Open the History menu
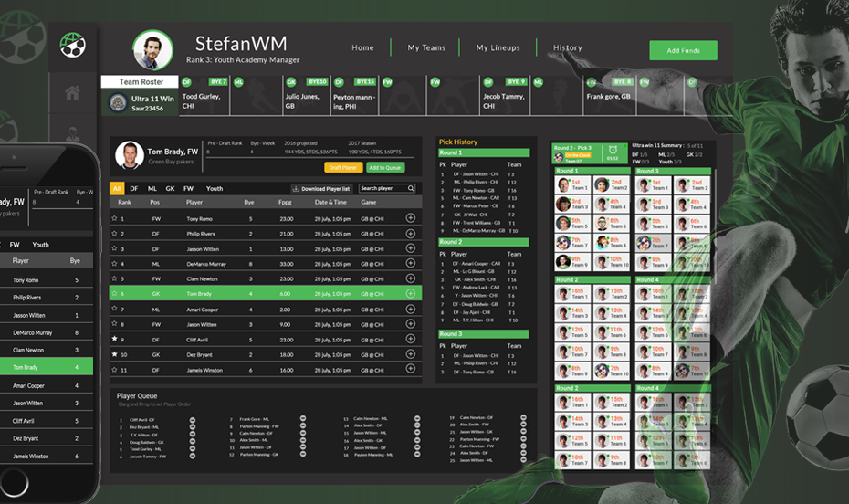This screenshot has height=504, width=849. coord(568,47)
